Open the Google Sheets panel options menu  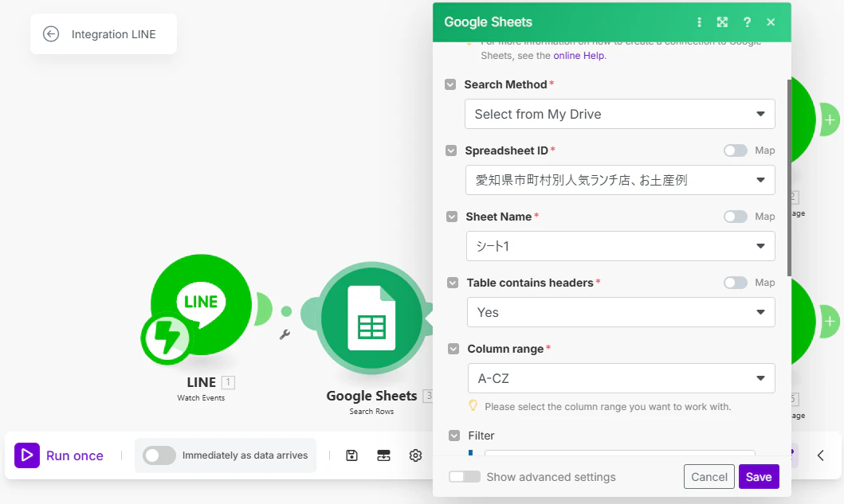pyautogui.click(x=699, y=22)
